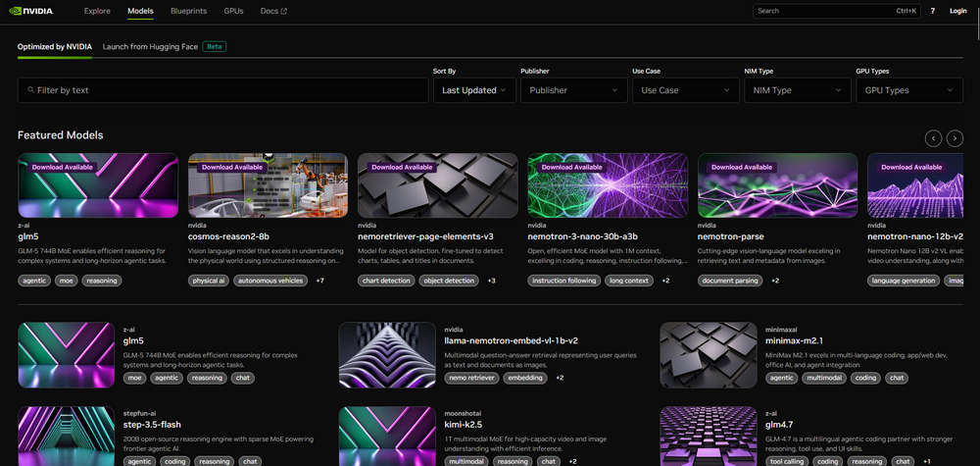Open nemotron-3-nano-30b-a3b featured thumbnail

point(608,185)
